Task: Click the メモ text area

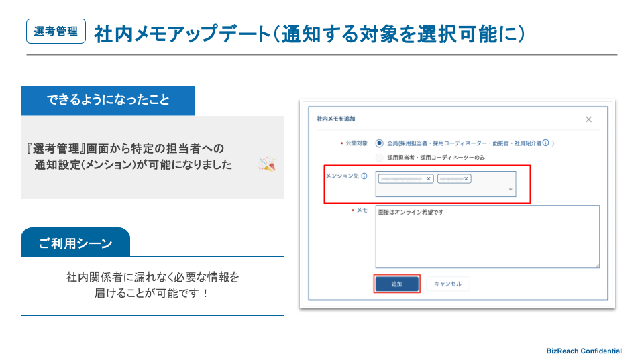Action: pos(488,237)
